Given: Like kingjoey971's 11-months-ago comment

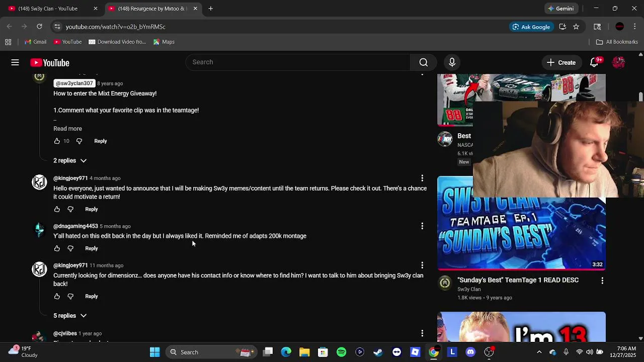Looking at the screenshot, I should coord(57,297).
